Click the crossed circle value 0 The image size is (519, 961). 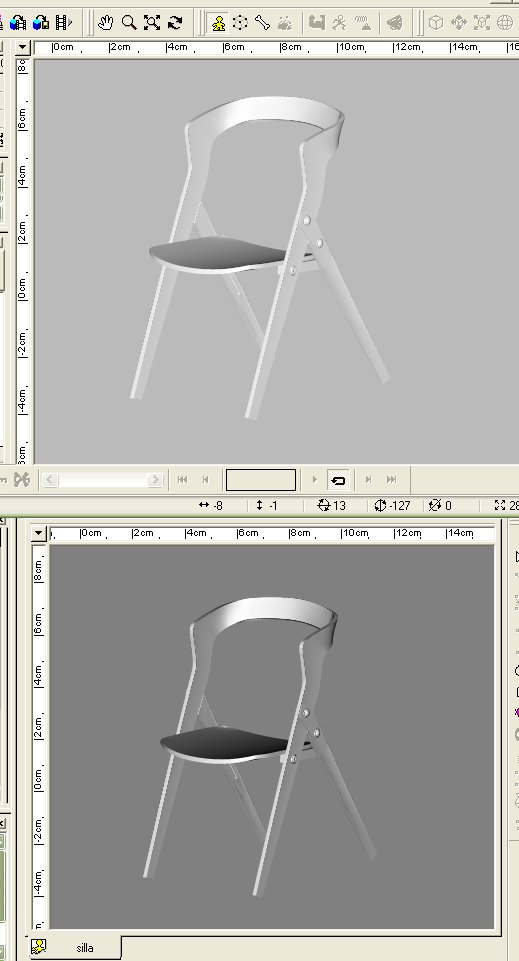click(448, 506)
